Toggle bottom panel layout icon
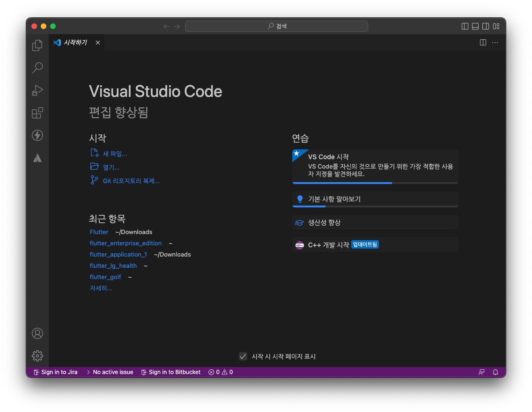The image size is (532, 412). 475,26
